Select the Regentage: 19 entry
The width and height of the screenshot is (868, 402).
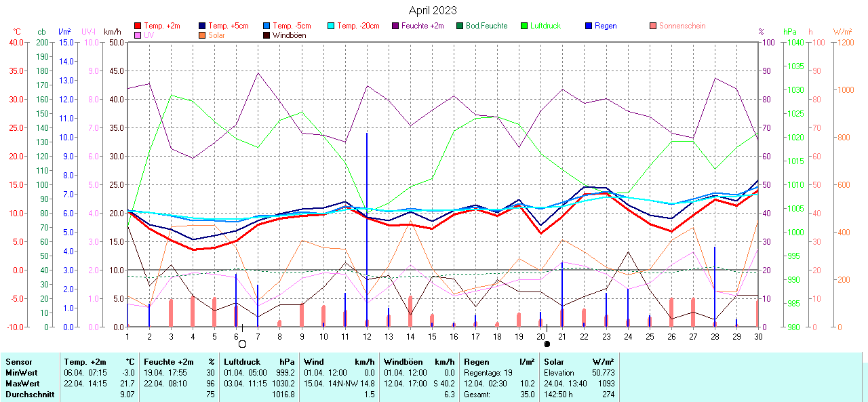click(x=488, y=373)
